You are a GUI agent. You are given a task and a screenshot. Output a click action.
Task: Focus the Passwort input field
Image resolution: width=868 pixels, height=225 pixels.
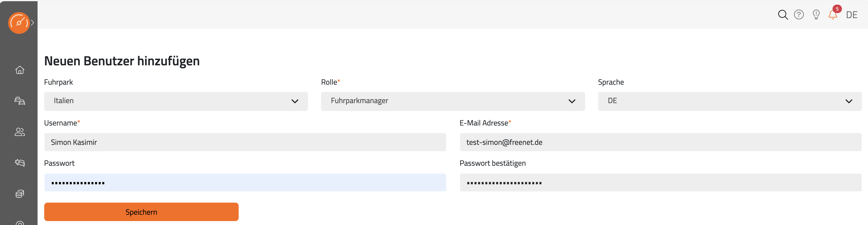click(x=245, y=183)
